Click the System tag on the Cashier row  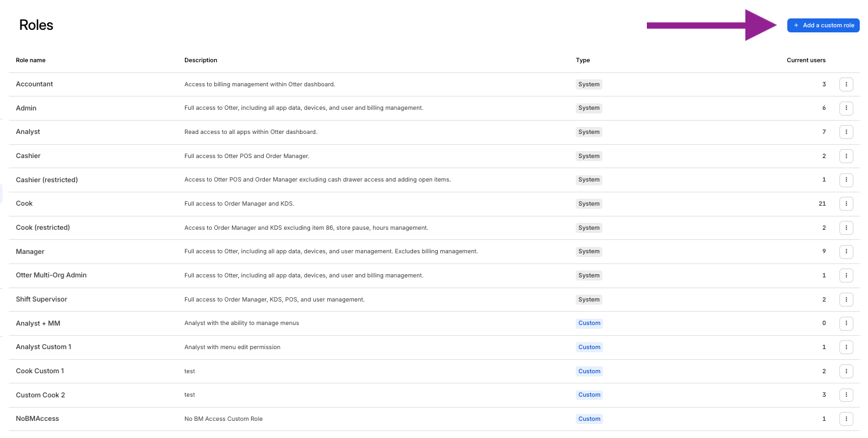[589, 156]
